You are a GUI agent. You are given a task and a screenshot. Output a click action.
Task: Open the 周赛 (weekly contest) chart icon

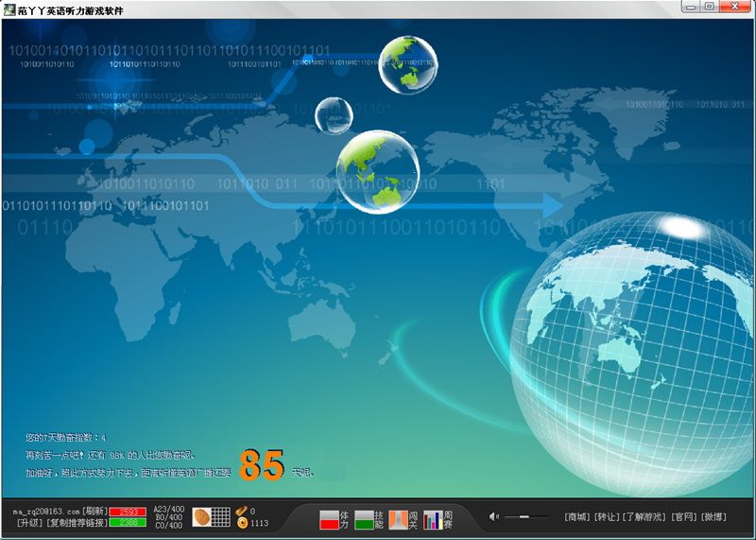(438, 518)
